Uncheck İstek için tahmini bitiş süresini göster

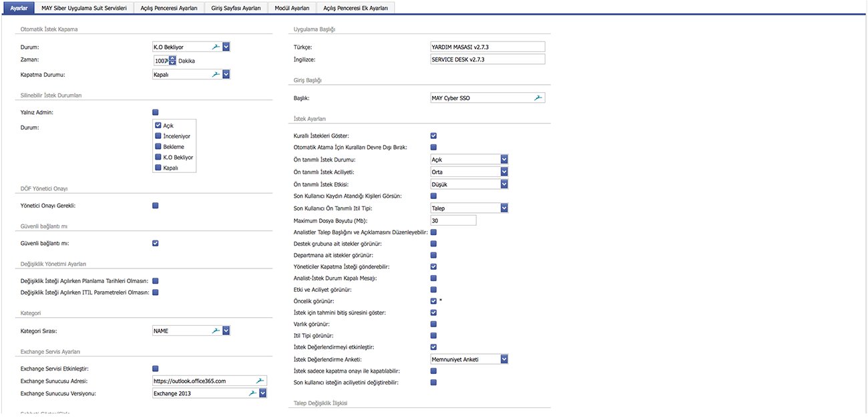[434, 312]
